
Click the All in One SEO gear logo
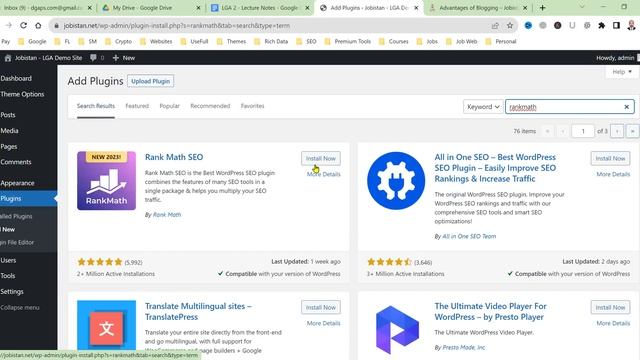(396, 181)
